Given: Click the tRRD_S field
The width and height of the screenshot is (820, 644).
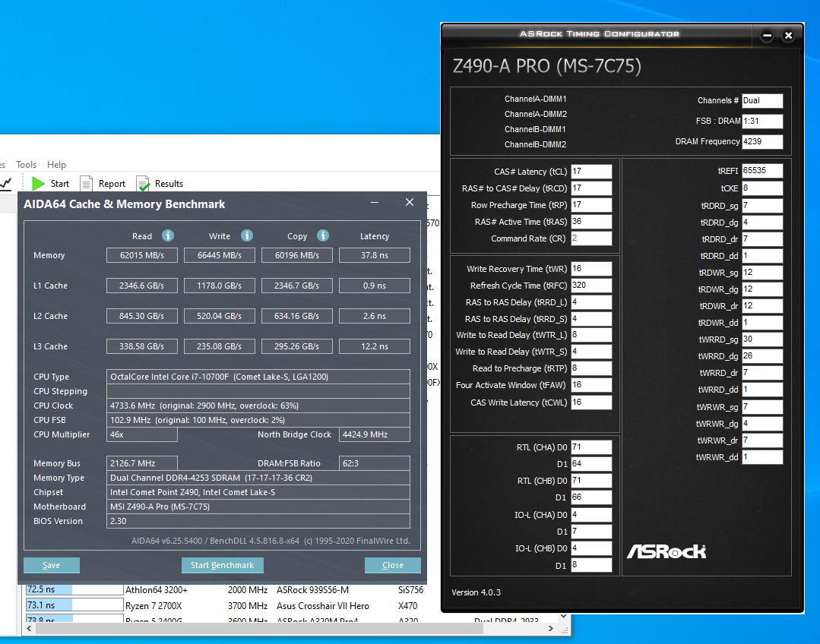Looking at the screenshot, I should pos(591,319).
